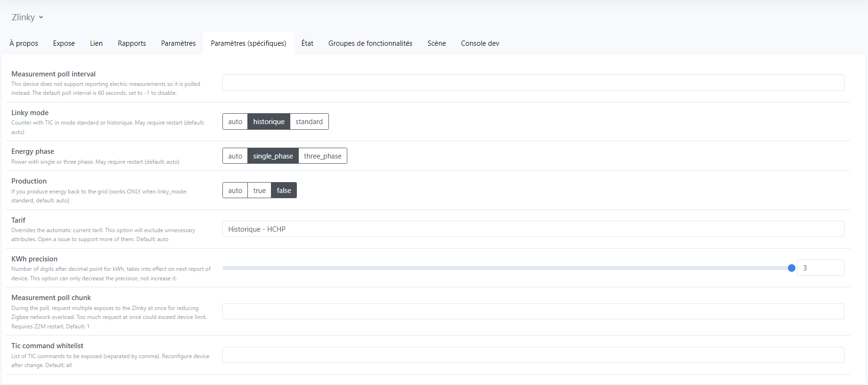This screenshot has height=385, width=868.
Task: Switch to the Scène tab
Action: 436,43
